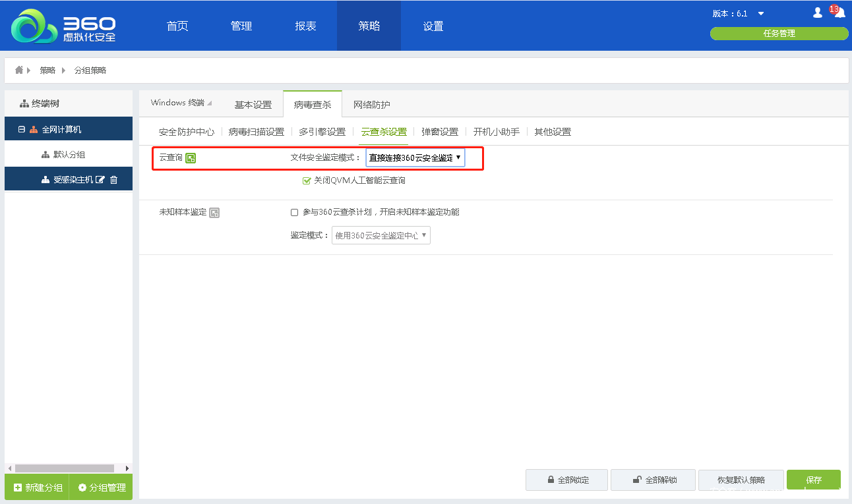
Task: Switch to the 网络防护 tab
Action: point(371,105)
